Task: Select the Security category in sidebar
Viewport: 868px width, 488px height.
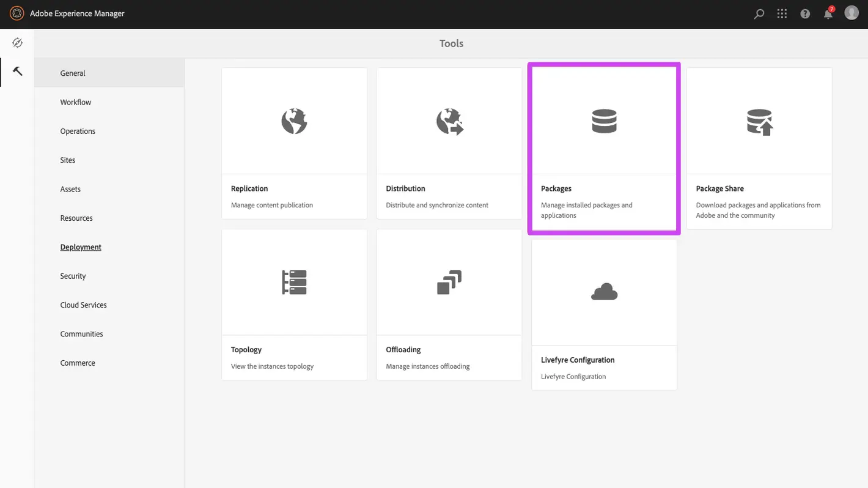Action: [109, 276]
